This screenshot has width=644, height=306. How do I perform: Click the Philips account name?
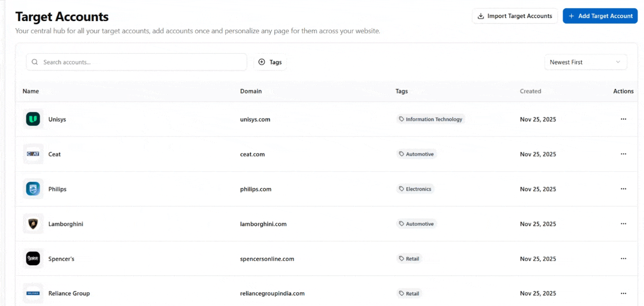coord(57,189)
